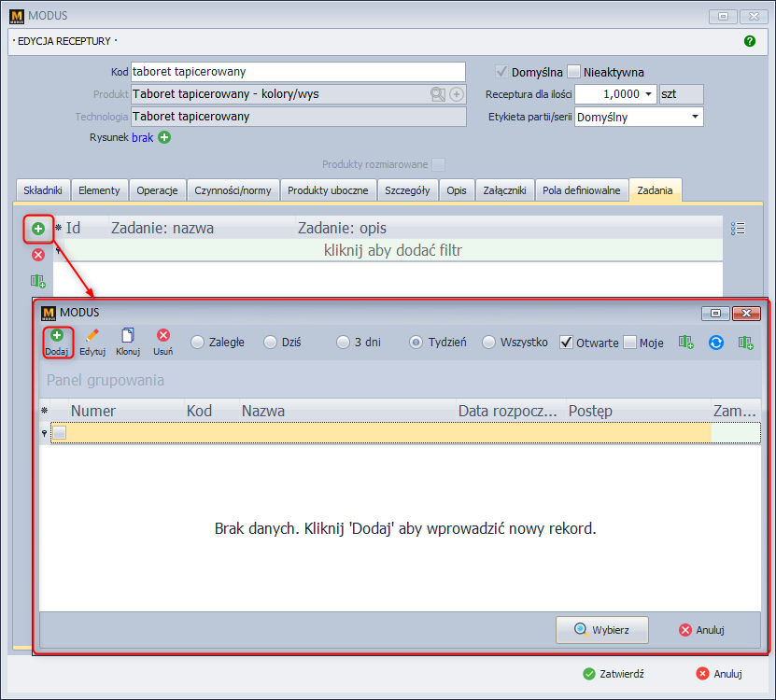
Task: Select the Wszystko radio button
Action: pyautogui.click(x=489, y=343)
